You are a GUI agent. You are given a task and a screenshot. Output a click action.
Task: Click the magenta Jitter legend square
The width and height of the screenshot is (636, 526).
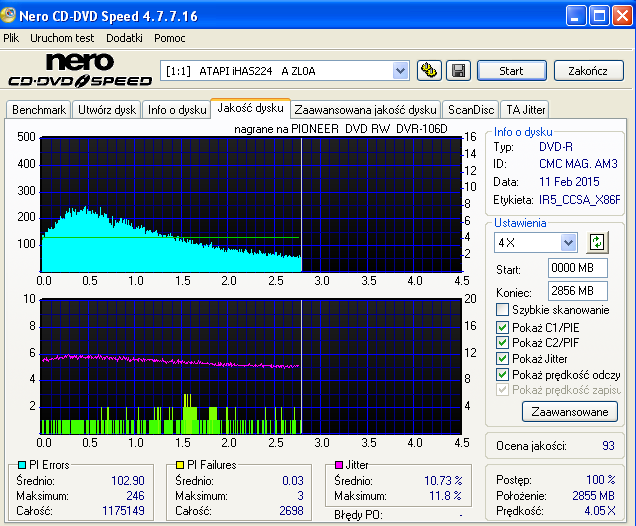(x=339, y=465)
